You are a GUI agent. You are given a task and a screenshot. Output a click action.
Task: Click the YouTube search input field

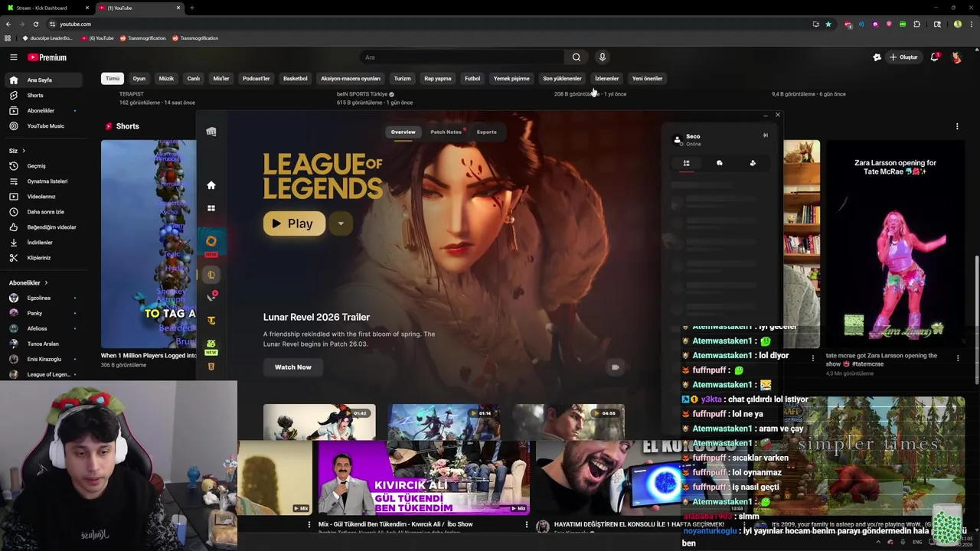(x=462, y=57)
